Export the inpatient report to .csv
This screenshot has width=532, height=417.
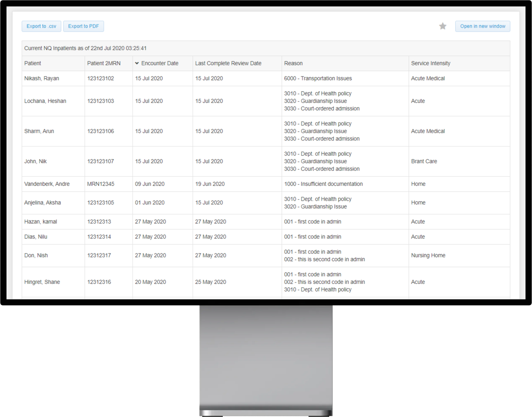(x=41, y=26)
